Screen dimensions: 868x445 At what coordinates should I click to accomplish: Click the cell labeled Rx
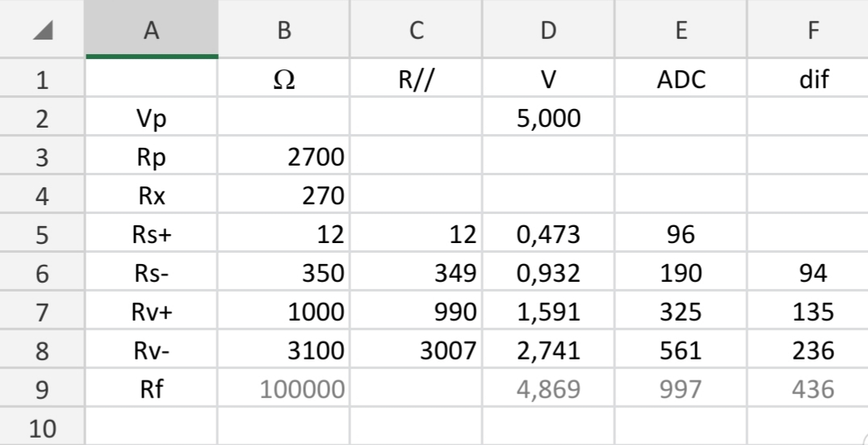[x=152, y=195]
